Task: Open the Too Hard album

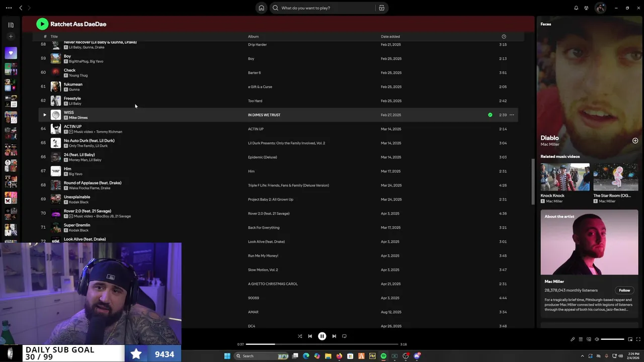Action: (255, 101)
